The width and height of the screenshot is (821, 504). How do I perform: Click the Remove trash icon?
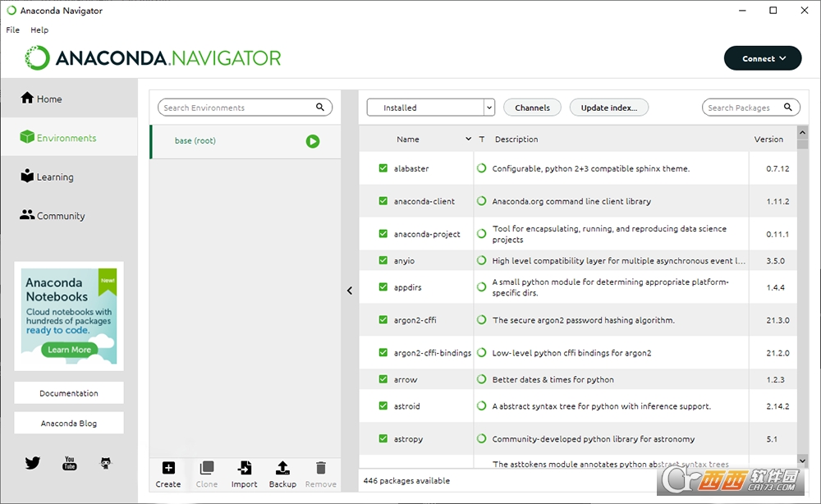point(321,467)
